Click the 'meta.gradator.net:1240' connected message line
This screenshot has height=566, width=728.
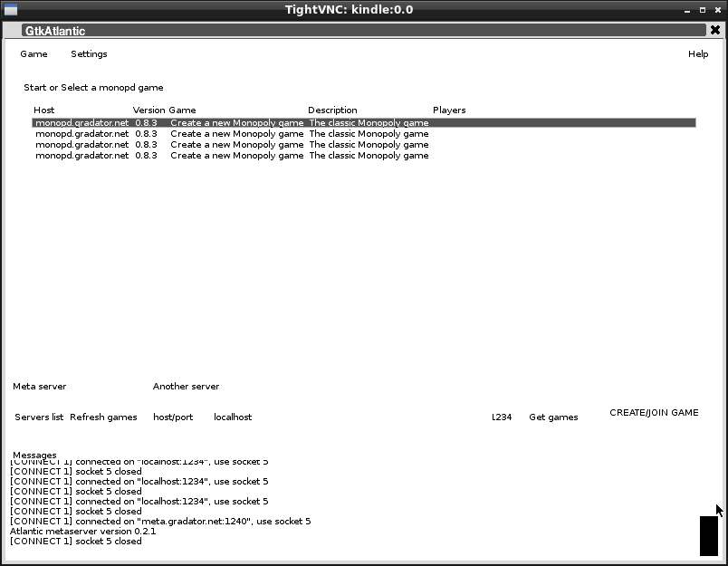[160, 521]
